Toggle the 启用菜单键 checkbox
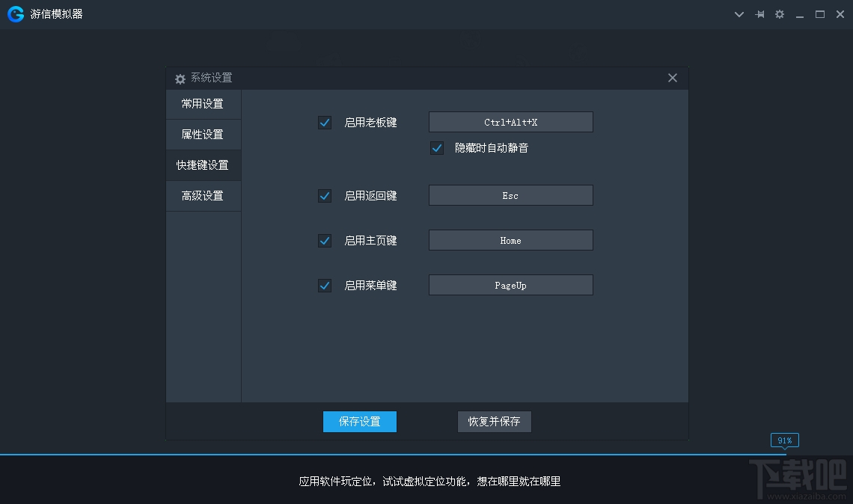The width and height of the screenshot is (853, 504). 324,285
